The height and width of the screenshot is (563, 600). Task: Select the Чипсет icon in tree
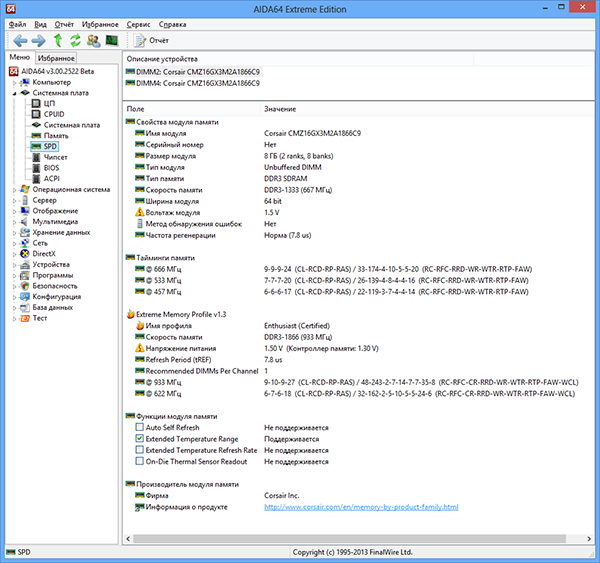(36, 157)
